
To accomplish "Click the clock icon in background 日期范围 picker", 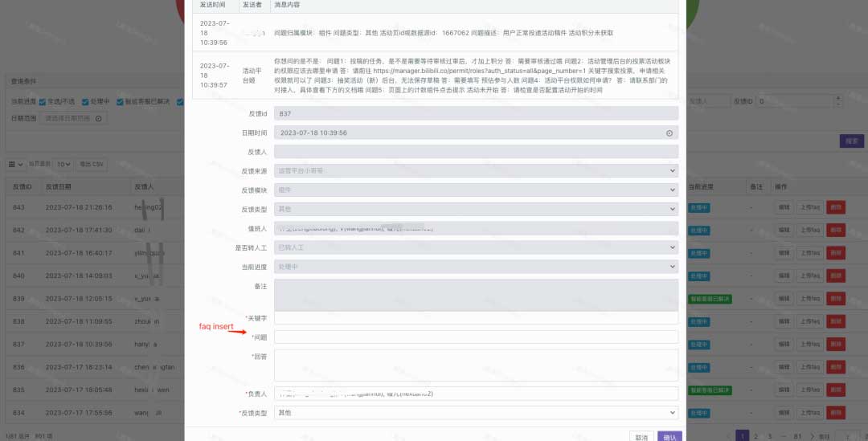I will coord(99,118).
